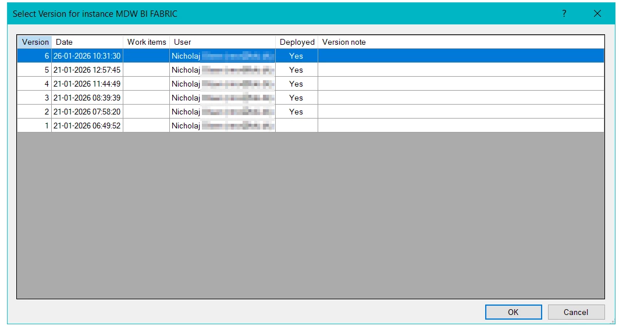Sort by the Work items column header
The width and height of the screenshot is (644, 333).
coord(146,42)
